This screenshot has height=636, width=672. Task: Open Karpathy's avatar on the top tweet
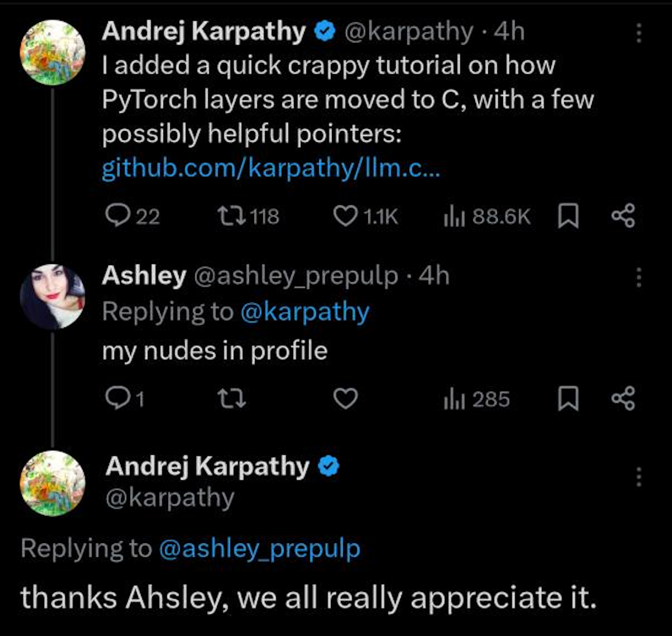(x=52, y=52)
